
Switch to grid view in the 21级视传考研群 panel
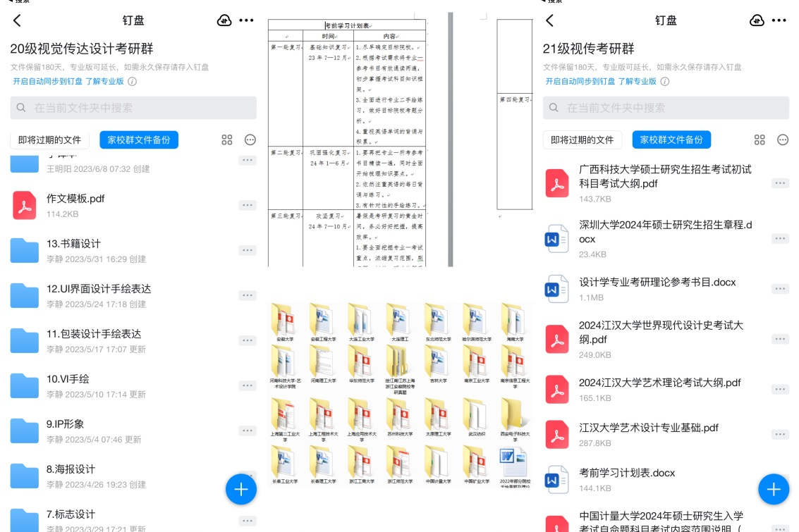[760, 140]
